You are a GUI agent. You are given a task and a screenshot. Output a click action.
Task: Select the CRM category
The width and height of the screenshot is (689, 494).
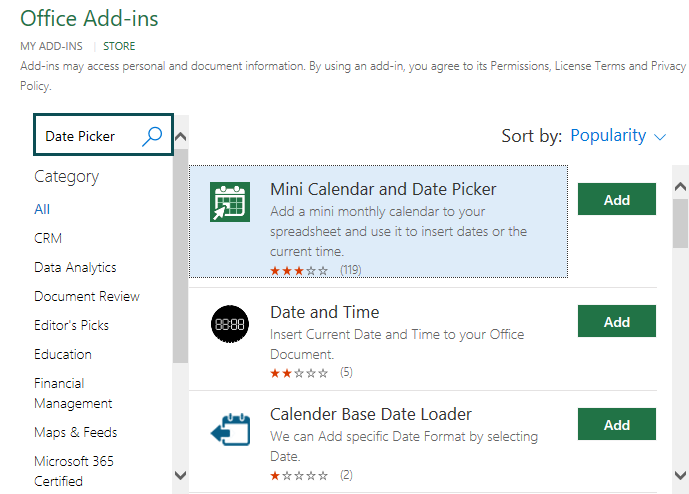coord(48,238)
